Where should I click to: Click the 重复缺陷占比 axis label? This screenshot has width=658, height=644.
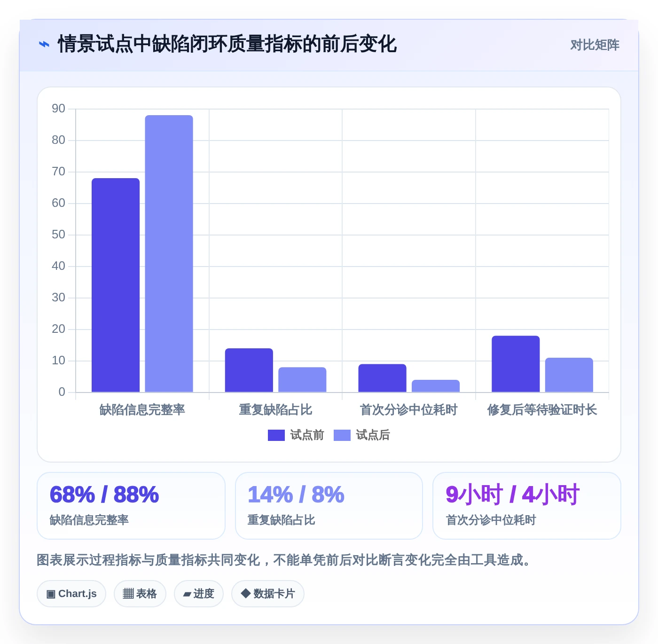[275, 410]
